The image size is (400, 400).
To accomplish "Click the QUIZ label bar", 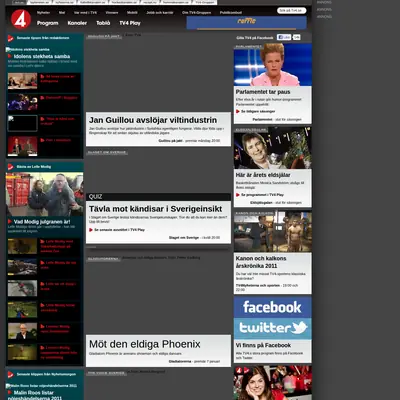I will (158, 197).
